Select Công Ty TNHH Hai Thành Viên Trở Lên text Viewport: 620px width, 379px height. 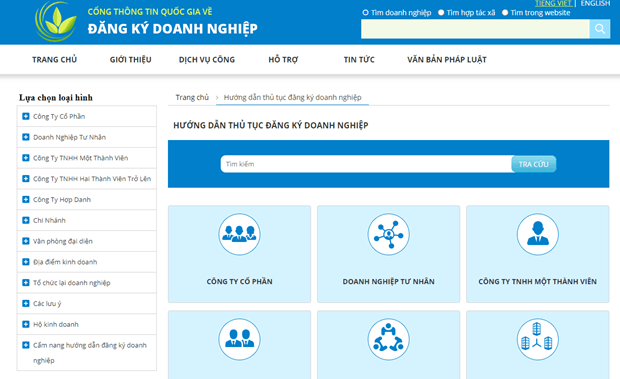point(92,179)
